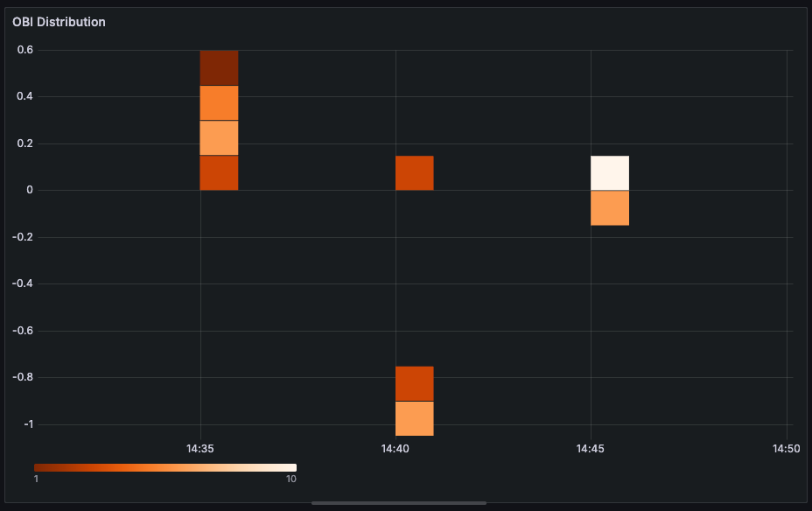The width and height of the screenshot is (812, 511).
Task: Select the 14:35 light orange cell spanning 0.2
Action: (219, 137)
